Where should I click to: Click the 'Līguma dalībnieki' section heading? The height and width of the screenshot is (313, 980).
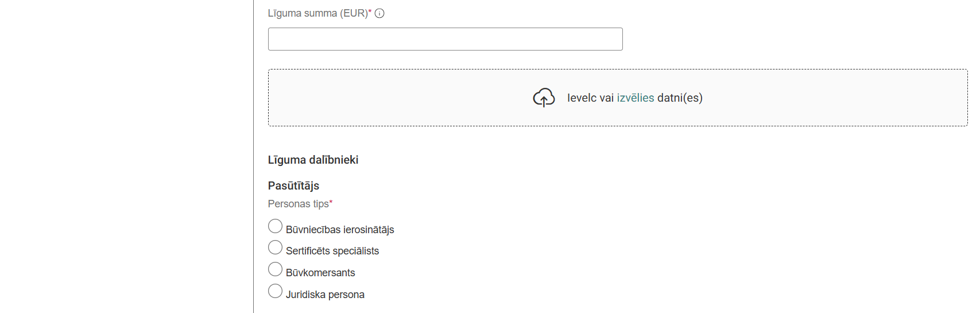pyautogui.click(x=313, y=160)
